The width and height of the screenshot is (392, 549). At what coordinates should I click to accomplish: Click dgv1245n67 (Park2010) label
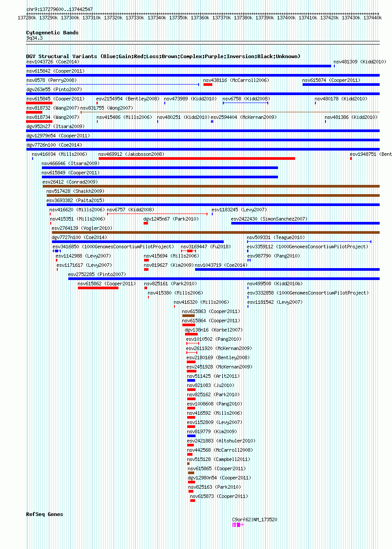pyautogui.click(x=171, y=219)
